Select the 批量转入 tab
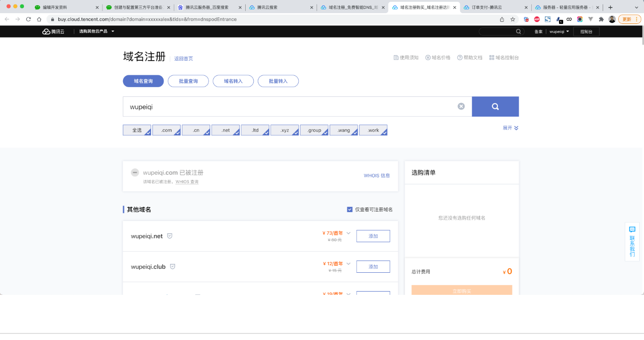 [x=278, y=81]
